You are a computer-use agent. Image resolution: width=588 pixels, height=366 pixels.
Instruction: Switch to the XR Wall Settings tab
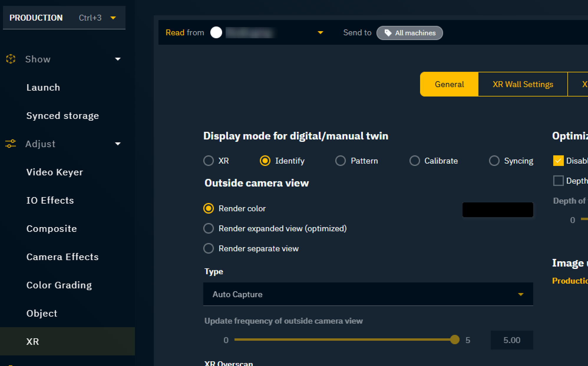tap(523, 84)
